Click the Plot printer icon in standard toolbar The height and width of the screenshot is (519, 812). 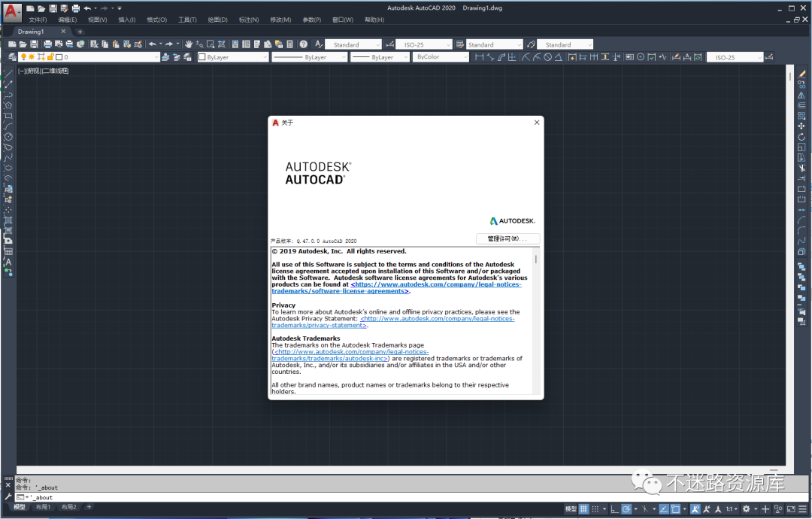click(x=48, y=44)
